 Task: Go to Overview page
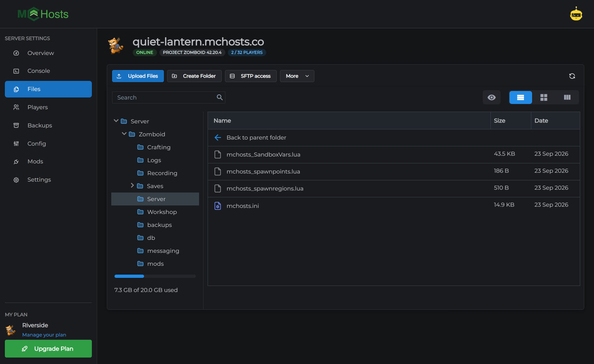point(48,53)
